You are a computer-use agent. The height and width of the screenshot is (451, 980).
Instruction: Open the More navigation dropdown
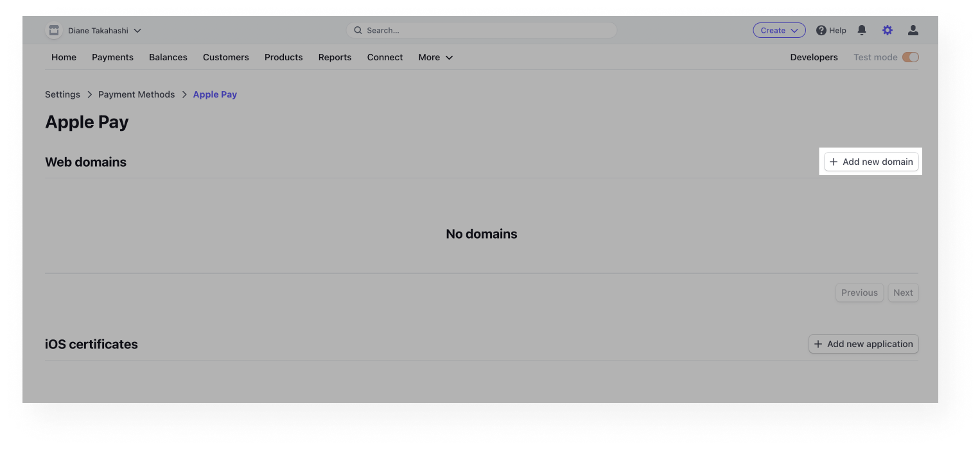pos(435,57)
